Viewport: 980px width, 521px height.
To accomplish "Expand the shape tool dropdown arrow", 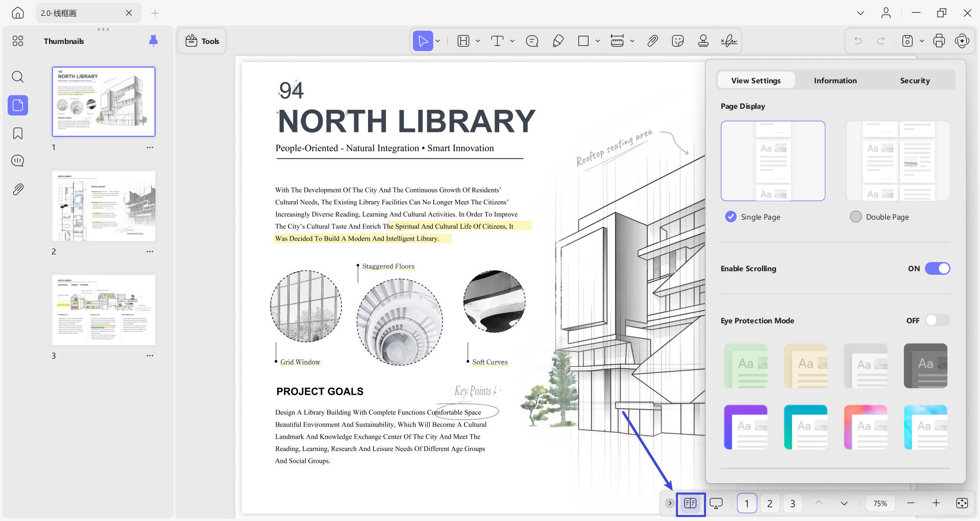I will click(598, 41).
